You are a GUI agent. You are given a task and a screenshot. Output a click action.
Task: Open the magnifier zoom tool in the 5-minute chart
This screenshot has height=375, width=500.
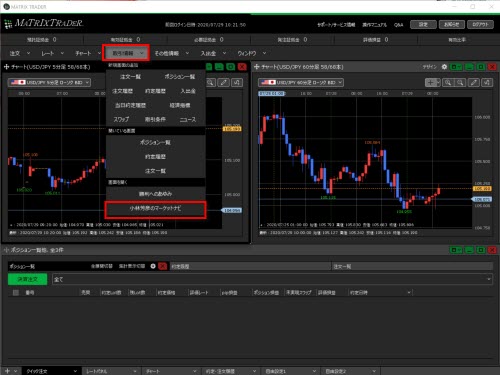click(x=210, y=82)
